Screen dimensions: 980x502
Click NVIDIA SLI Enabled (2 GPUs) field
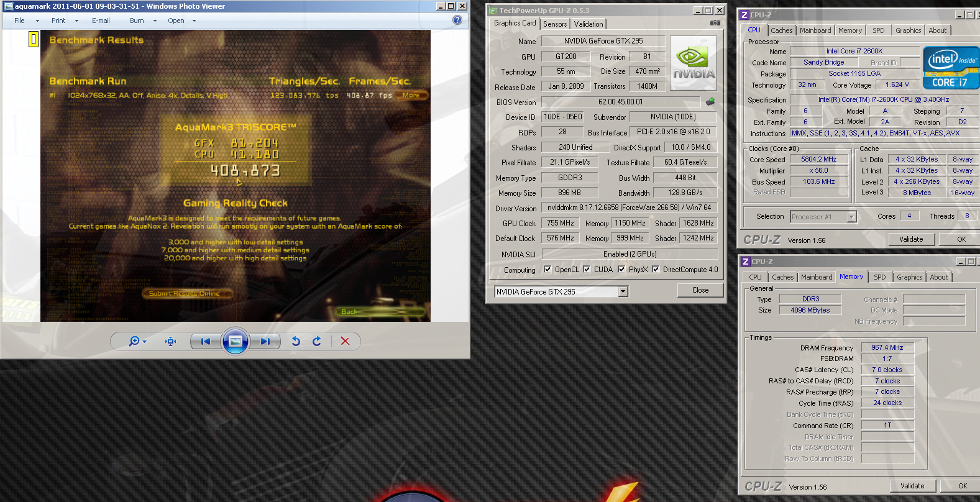[x=630, y=254]
